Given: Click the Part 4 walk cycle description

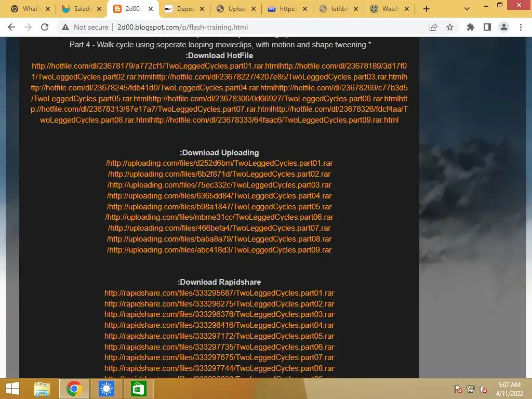Looking at the screenshot, I should pyautogui.click(x=219, y=45).
